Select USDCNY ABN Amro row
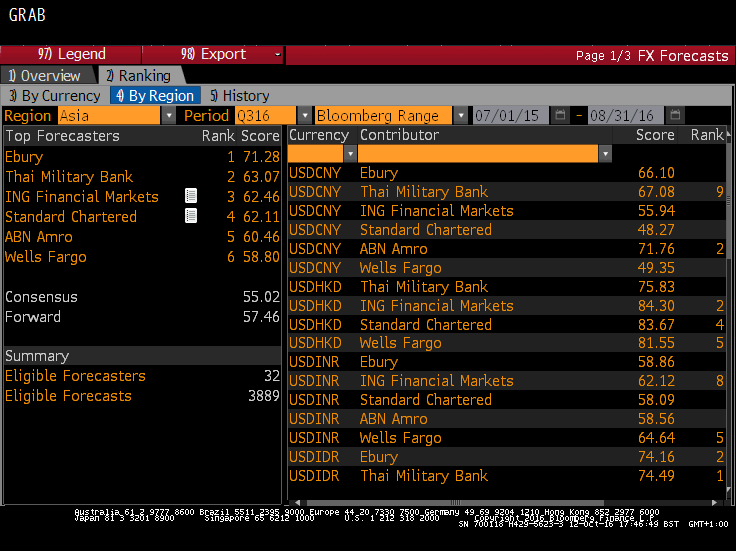 pyautogui.click(x=506, y=249)
